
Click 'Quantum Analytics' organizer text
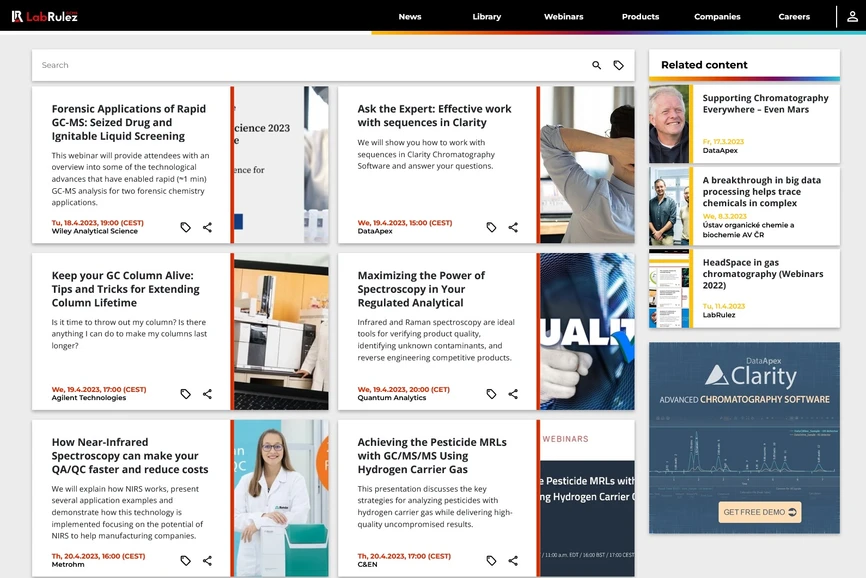point(392,398)
